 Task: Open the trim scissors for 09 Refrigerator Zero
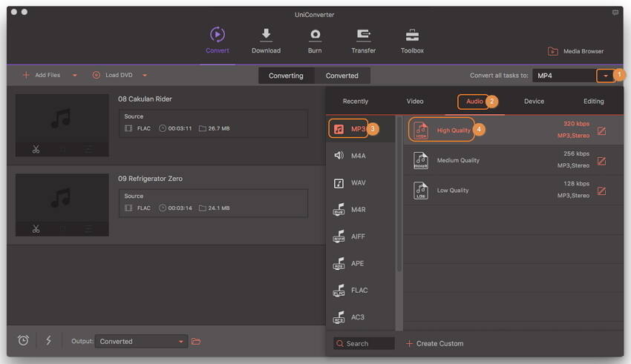[x=36, y=229]
